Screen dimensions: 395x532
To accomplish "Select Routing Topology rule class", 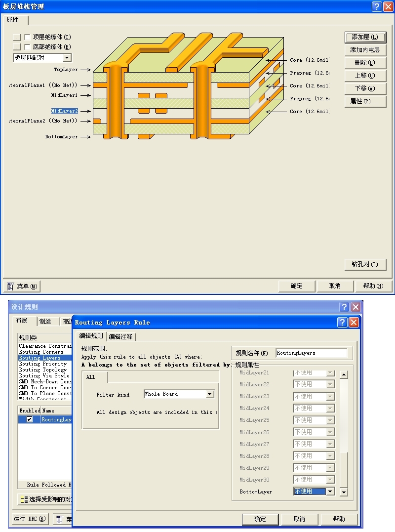I will [45, 369].
